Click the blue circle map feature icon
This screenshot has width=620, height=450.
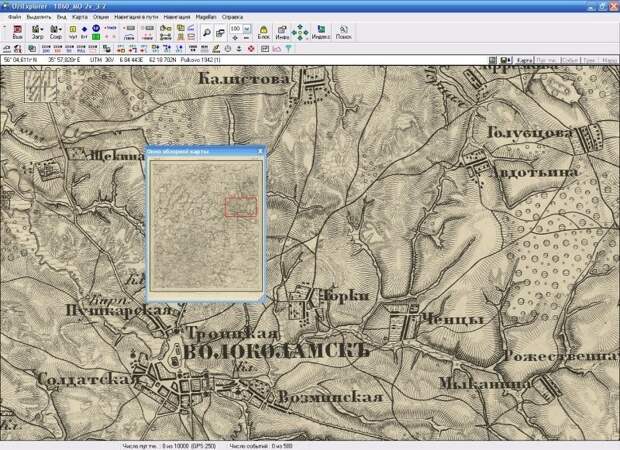click(x=96, y=28)
